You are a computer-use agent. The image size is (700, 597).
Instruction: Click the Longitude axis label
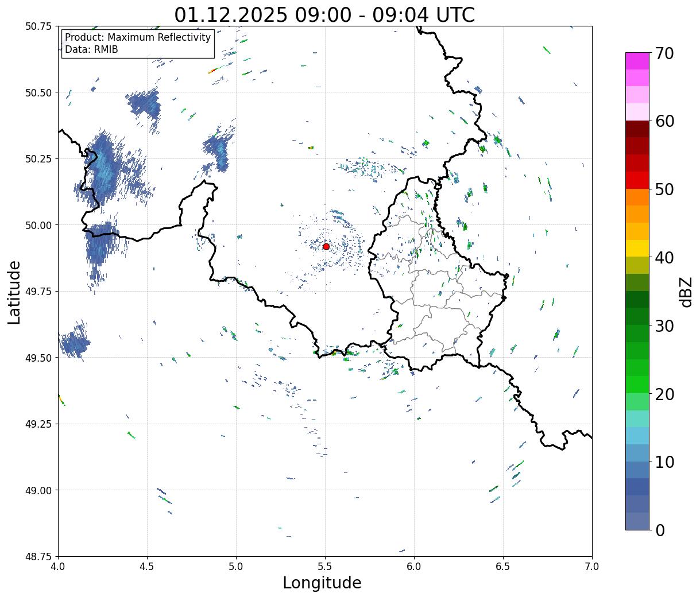coord(322,583)
